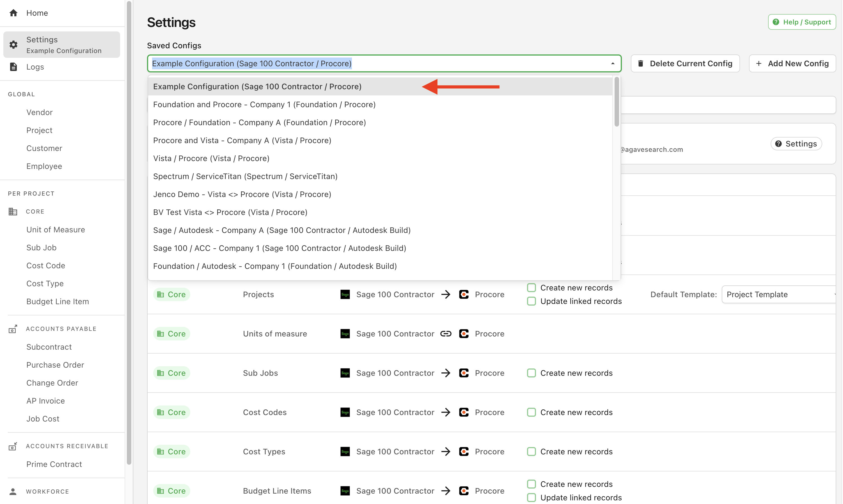Image resolution: width=843 pixels, height=504 pixels.
Task: Select Jenco Demo - Vista <> Procore option
Action: click(380, 194)
